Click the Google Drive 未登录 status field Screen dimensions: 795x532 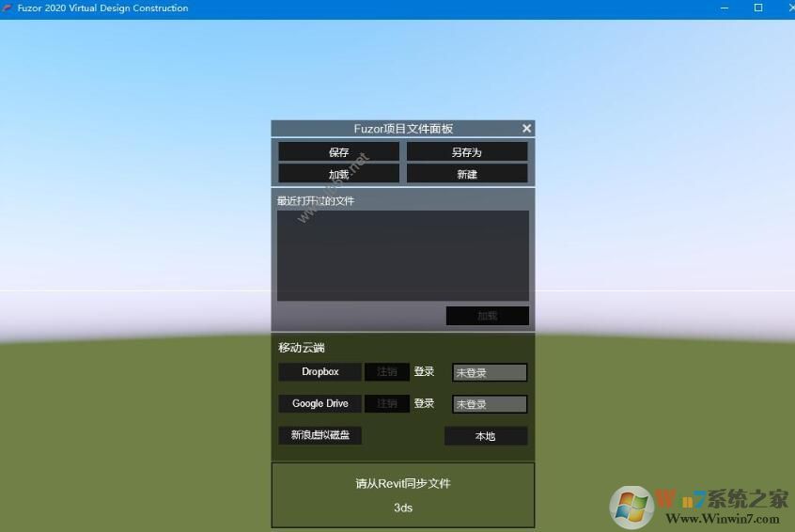click(490, 404)
